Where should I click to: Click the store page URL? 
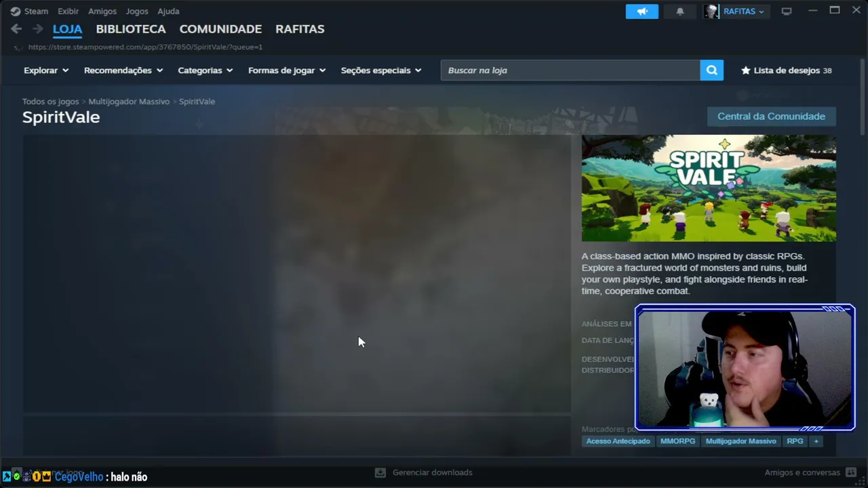(145, 47)
